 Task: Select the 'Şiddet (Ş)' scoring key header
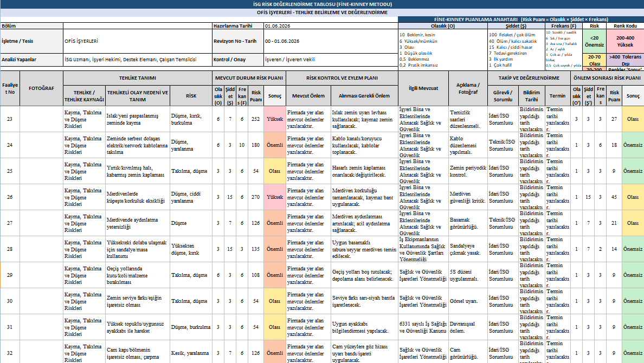(x=516, y=26)
